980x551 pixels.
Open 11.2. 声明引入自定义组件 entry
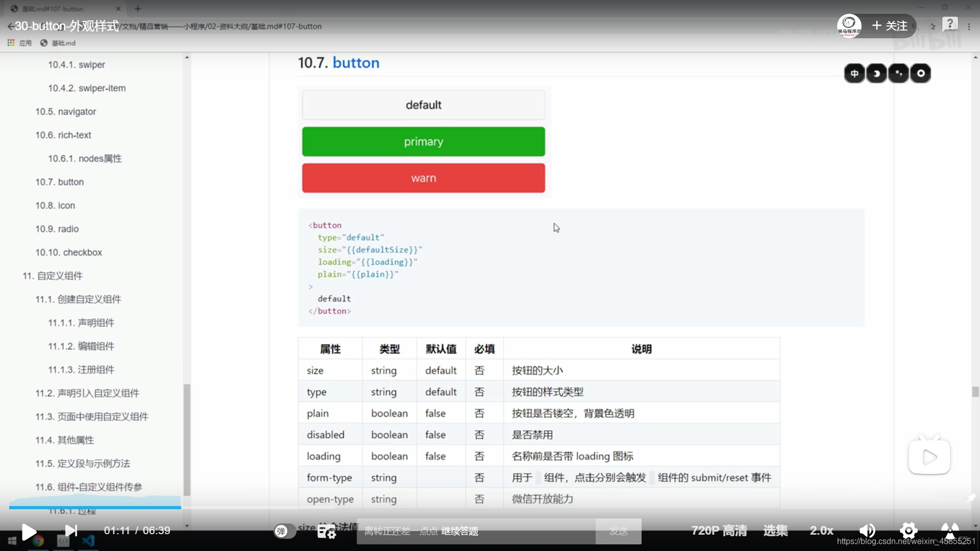click(87, 393)
